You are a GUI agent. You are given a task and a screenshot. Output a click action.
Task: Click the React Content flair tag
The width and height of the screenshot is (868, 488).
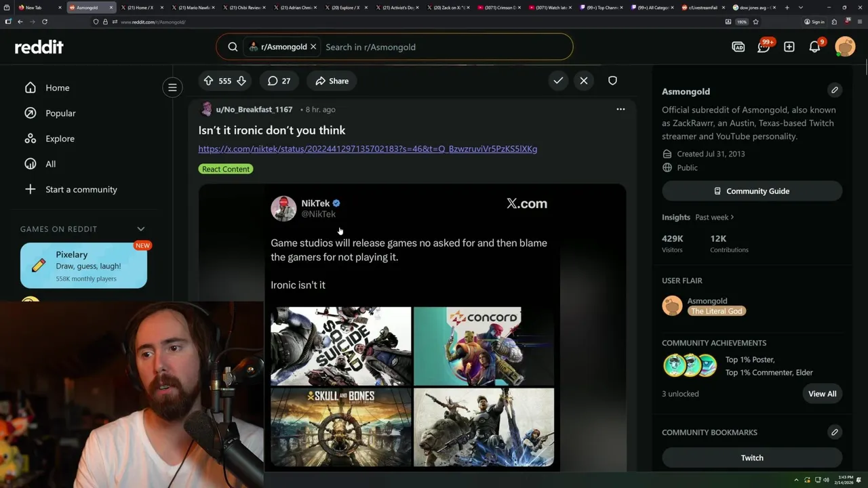click(226, 169)
